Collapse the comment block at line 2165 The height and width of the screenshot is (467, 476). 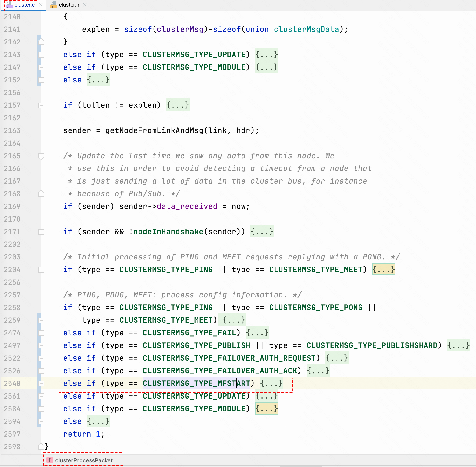click(x=41, y=156)
